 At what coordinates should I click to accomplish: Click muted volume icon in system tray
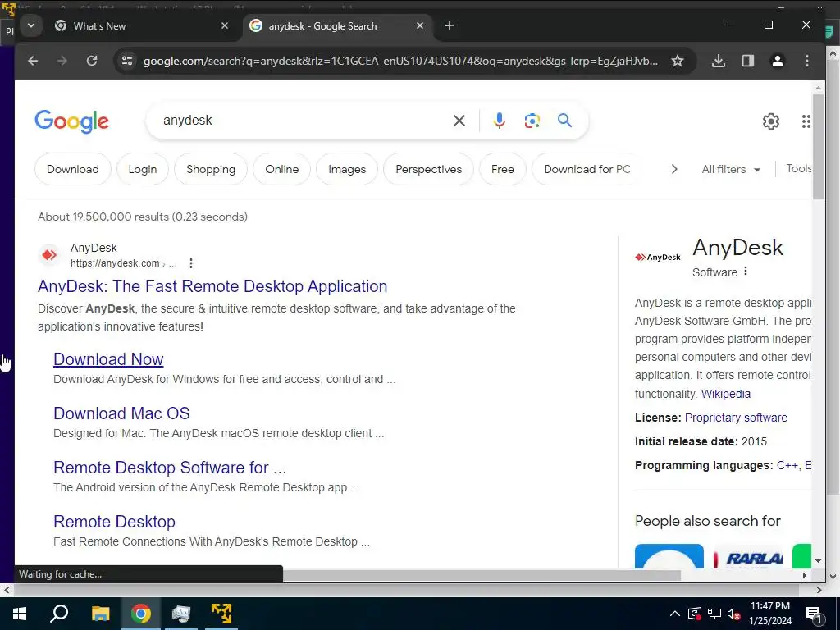(733, 614)
